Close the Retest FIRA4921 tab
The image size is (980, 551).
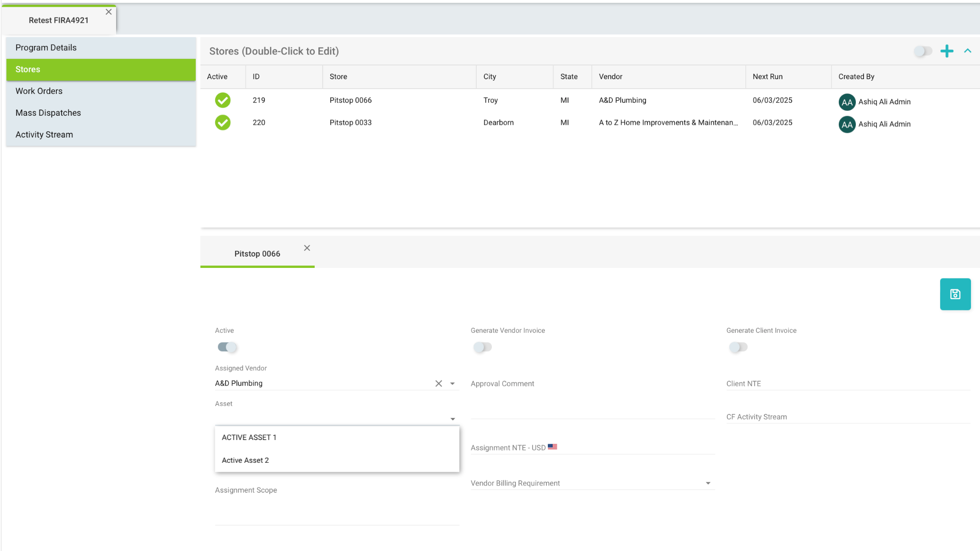tap(109, 12)
